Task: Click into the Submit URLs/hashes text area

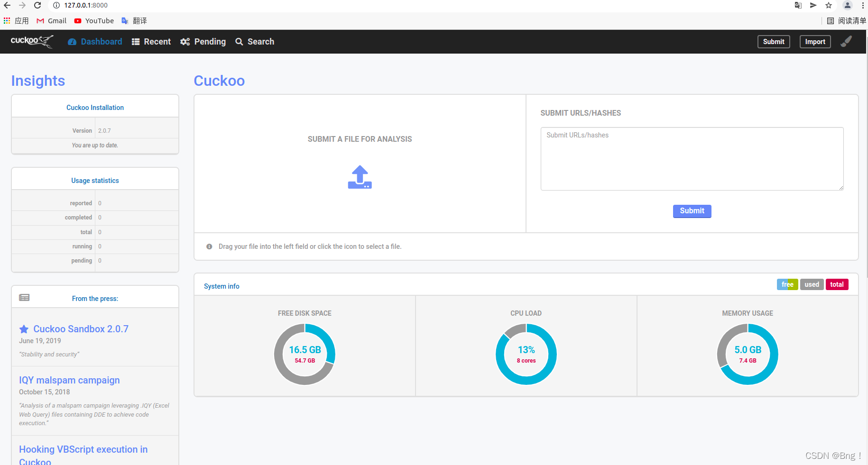Action: (692, 159)
